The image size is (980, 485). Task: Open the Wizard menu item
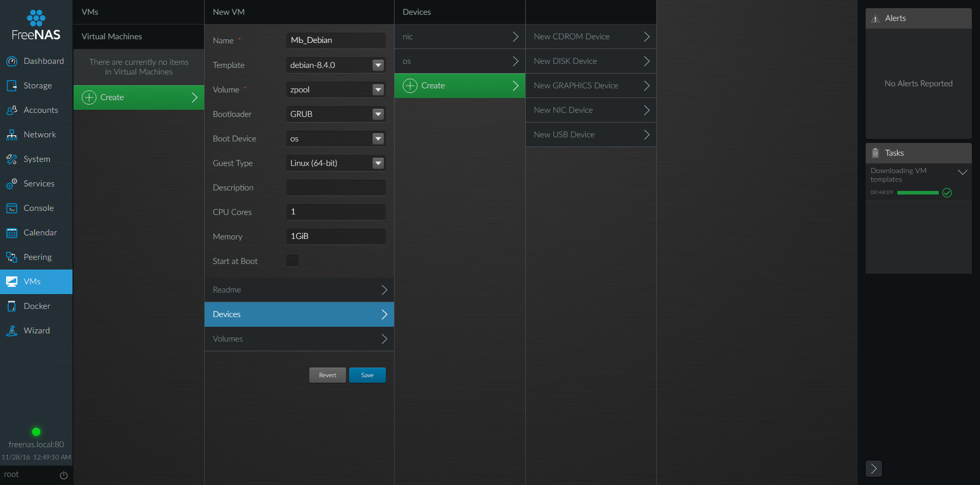[36, 331]
